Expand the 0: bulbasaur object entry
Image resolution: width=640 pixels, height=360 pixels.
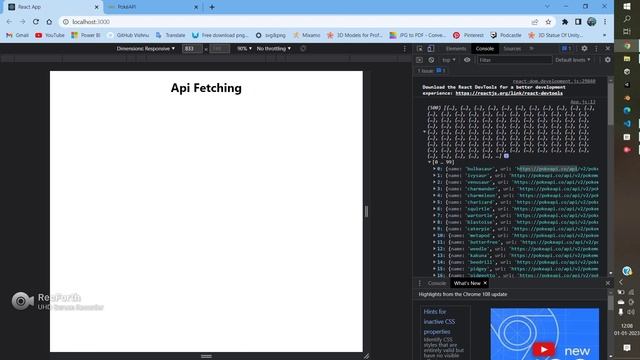tap(434, 169)
